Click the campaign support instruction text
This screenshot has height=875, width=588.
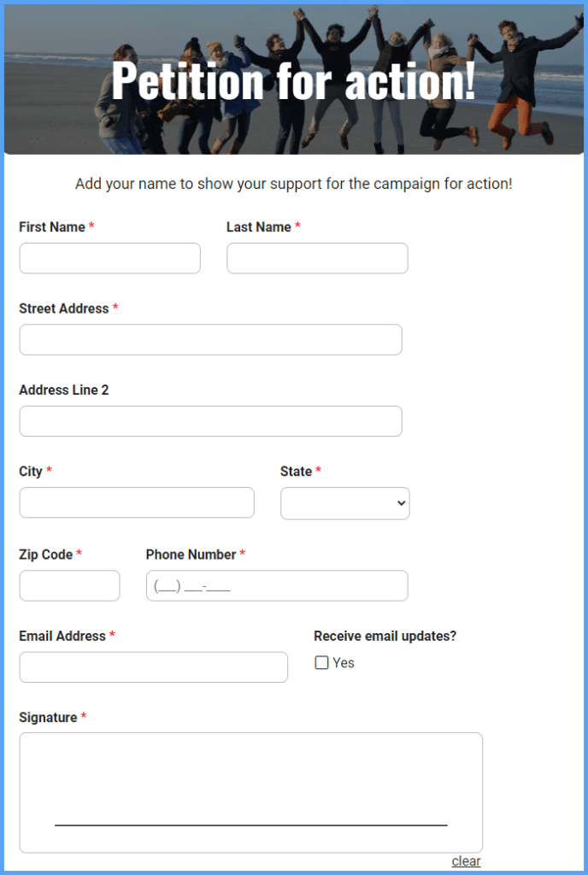[294, 183]
